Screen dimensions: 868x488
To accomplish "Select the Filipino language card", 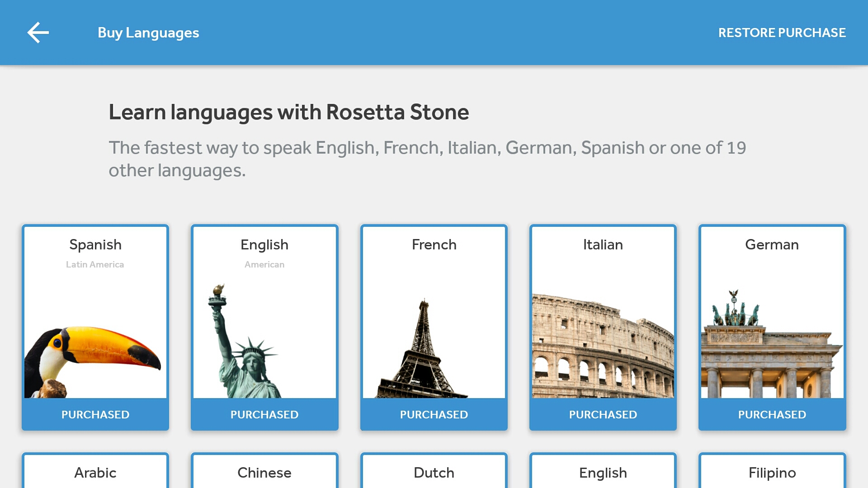I will coord(772,473).
